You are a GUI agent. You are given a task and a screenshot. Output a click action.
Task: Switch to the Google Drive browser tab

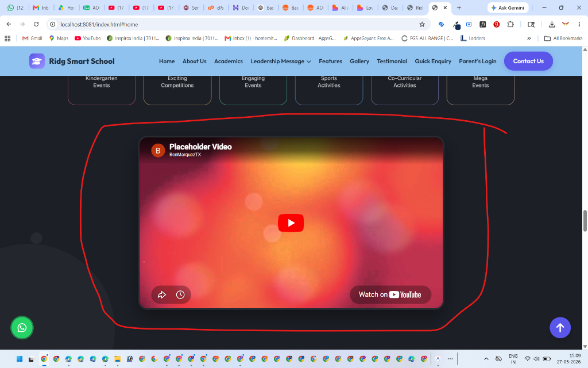click(65, 7)
